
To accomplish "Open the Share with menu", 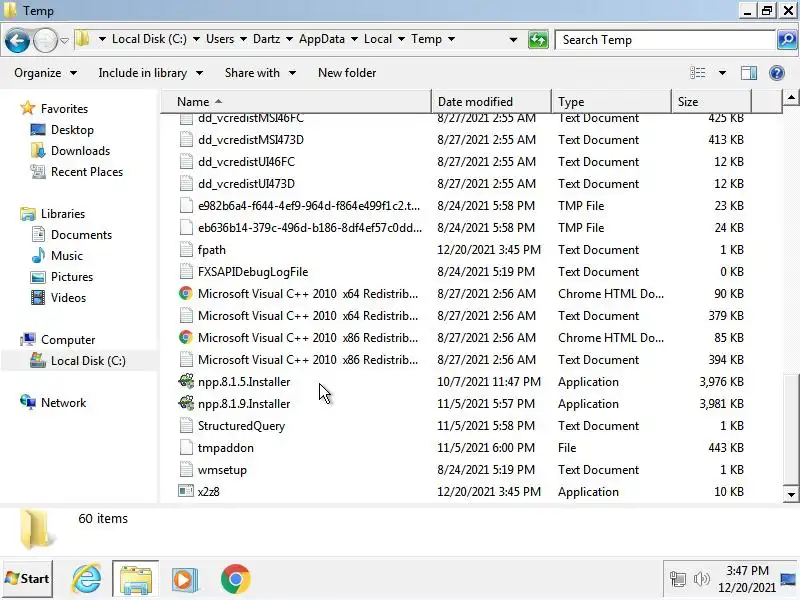I will [260, 73].
